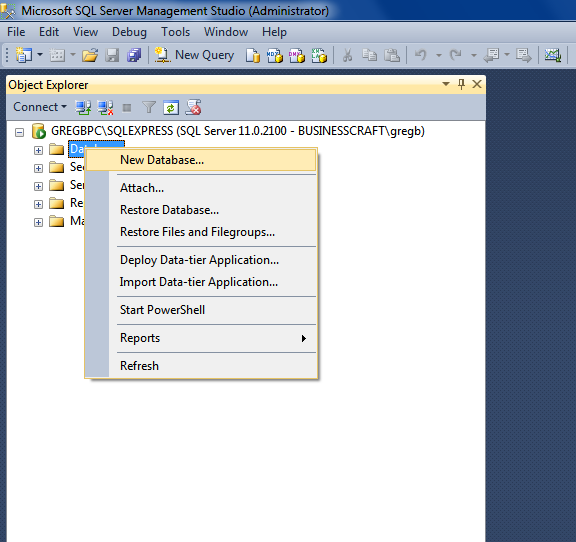Open the New Project dropdown arrow

[40, 55]
